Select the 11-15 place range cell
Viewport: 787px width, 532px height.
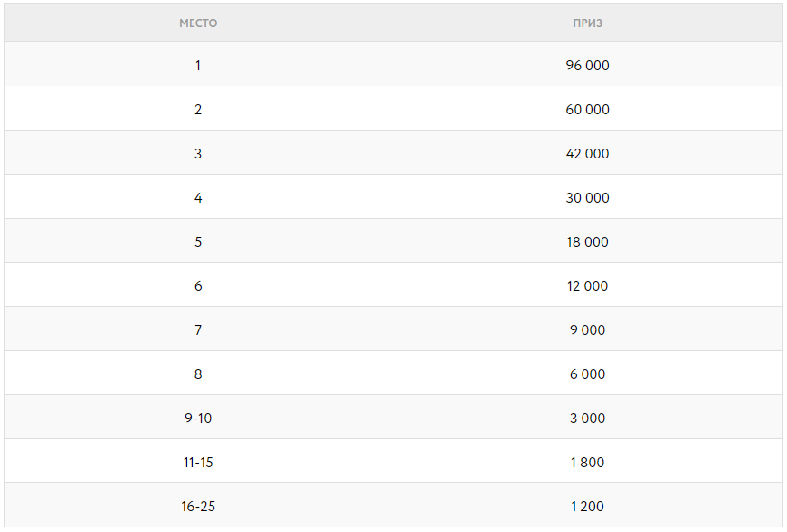coord(198,463)
